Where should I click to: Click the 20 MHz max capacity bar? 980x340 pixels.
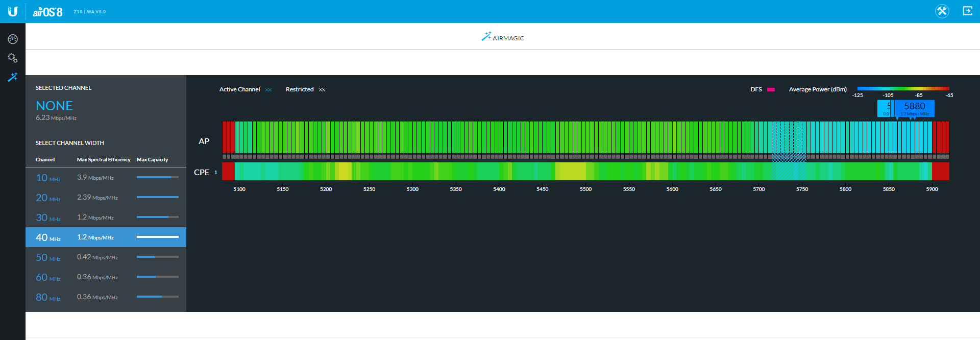click(158, 197)
